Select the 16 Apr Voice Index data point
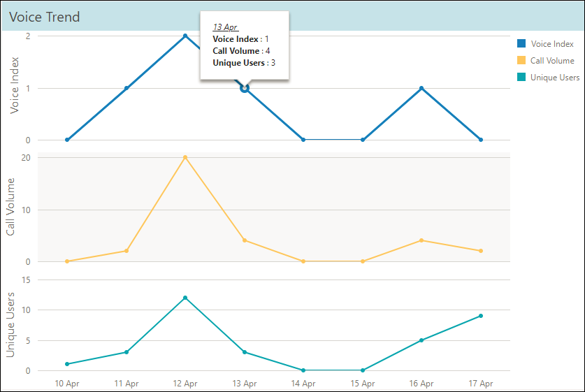Viewport: 585px width, 392px height. coord(421,88)
